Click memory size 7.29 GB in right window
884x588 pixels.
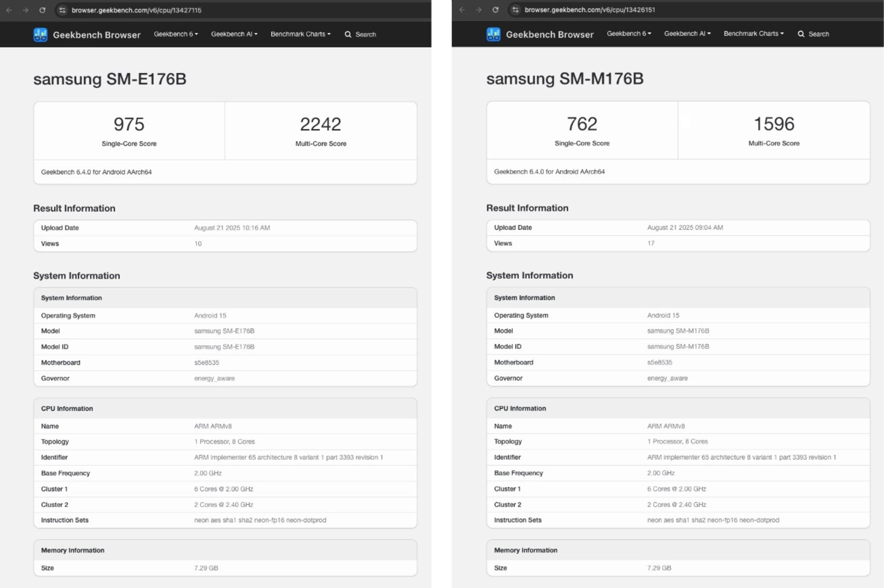point(659,568)
